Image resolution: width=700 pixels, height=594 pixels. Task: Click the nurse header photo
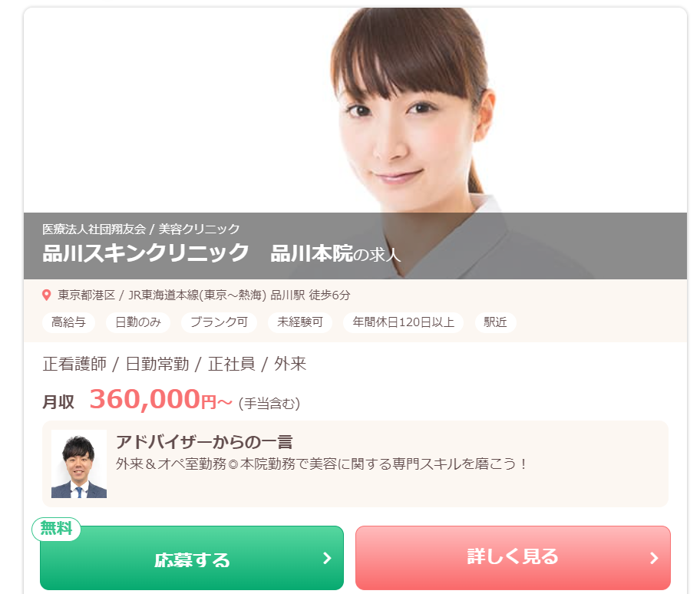pos(355,110)
